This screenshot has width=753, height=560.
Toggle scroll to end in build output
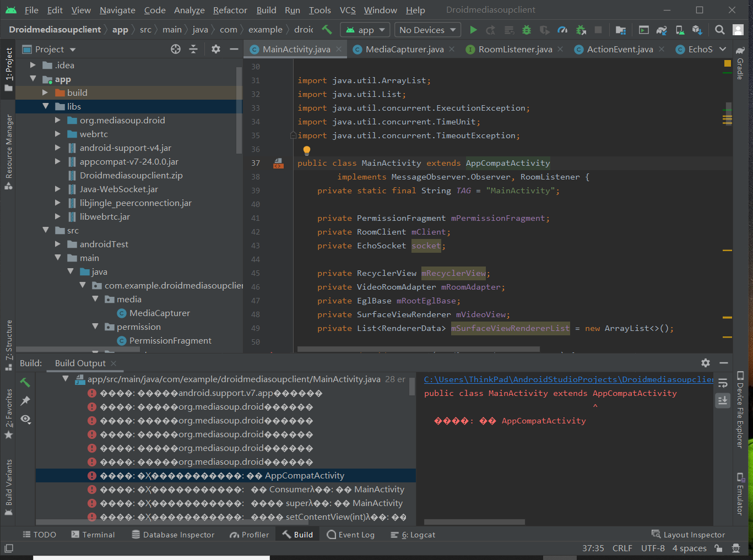(723, 400)
